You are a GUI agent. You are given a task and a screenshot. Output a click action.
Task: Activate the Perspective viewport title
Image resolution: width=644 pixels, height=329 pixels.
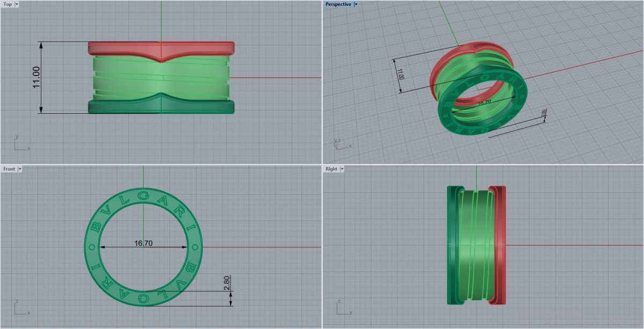(338, 4)
